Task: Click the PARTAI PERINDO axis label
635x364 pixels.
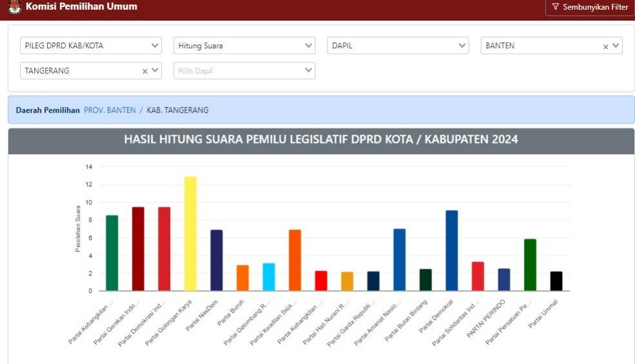Action: tap(486, 319)
